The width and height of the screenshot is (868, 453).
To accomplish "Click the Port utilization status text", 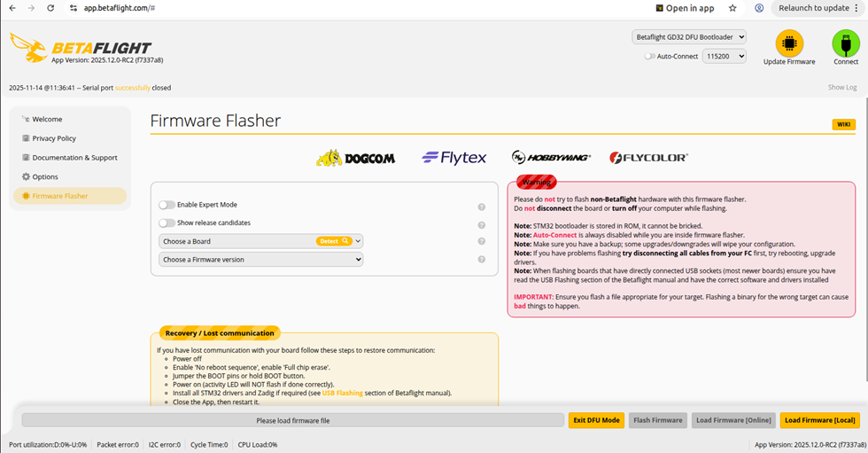I will (x=48, y=445).
